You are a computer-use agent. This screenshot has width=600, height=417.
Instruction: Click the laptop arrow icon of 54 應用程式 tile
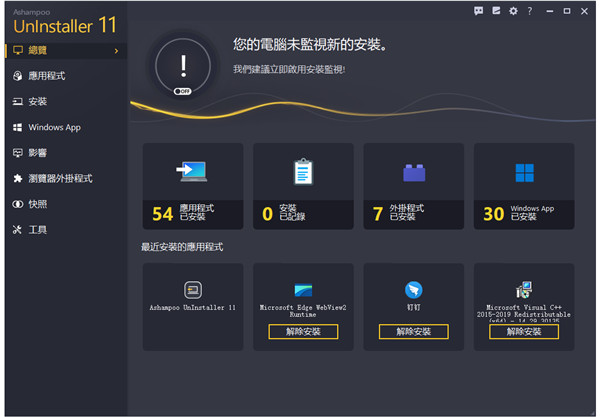click(x=192, y=172)
